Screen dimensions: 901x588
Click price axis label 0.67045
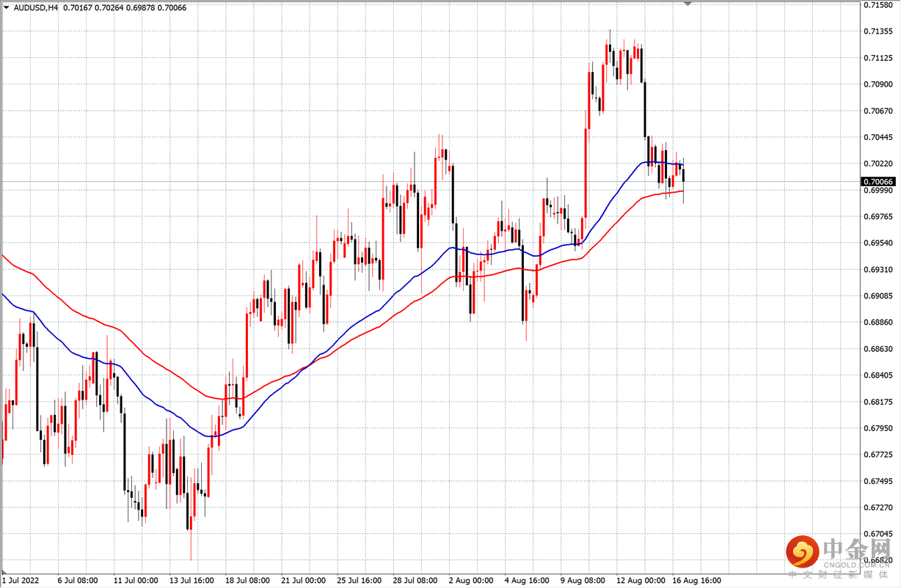[878, 534]
